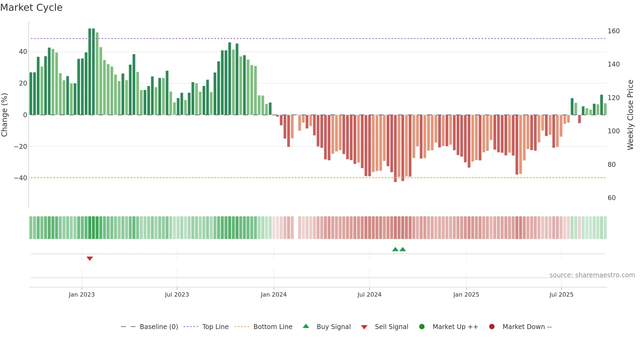The image size is (644, 362).
Task: Toggle the Top Line legend label
Action: (215, 327)
